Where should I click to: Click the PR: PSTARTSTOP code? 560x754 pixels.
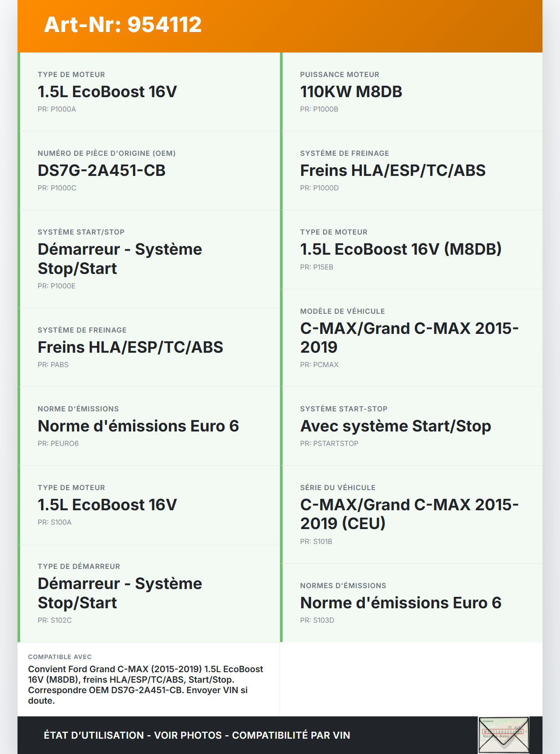coord(329,444)
